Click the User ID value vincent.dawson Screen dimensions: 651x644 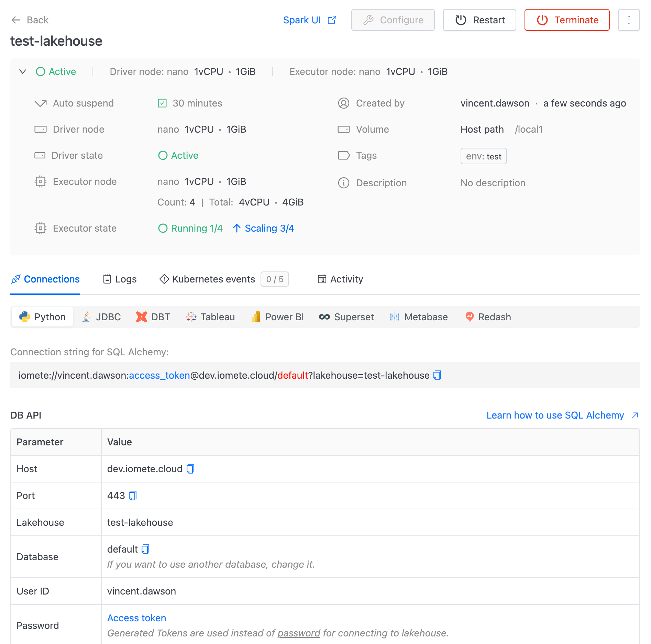(x=142, y=591)
